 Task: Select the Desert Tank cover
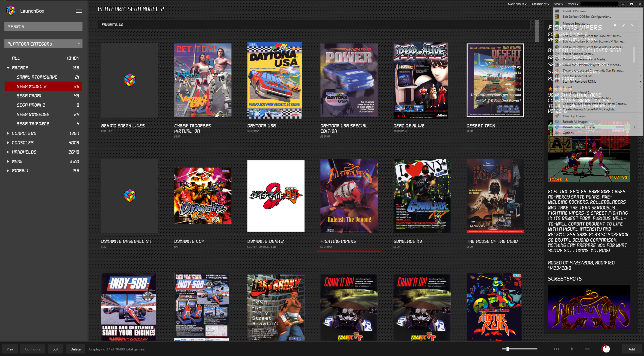coord(495,80)
